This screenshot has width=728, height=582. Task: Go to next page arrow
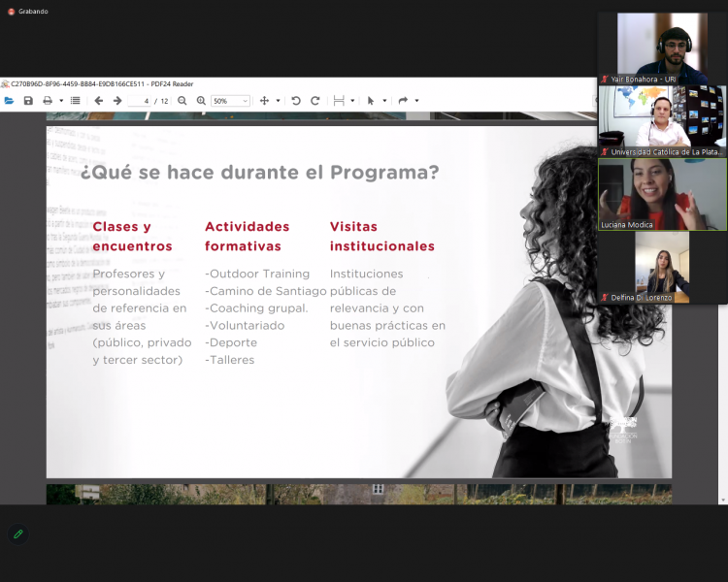click(x=117, y=101)
